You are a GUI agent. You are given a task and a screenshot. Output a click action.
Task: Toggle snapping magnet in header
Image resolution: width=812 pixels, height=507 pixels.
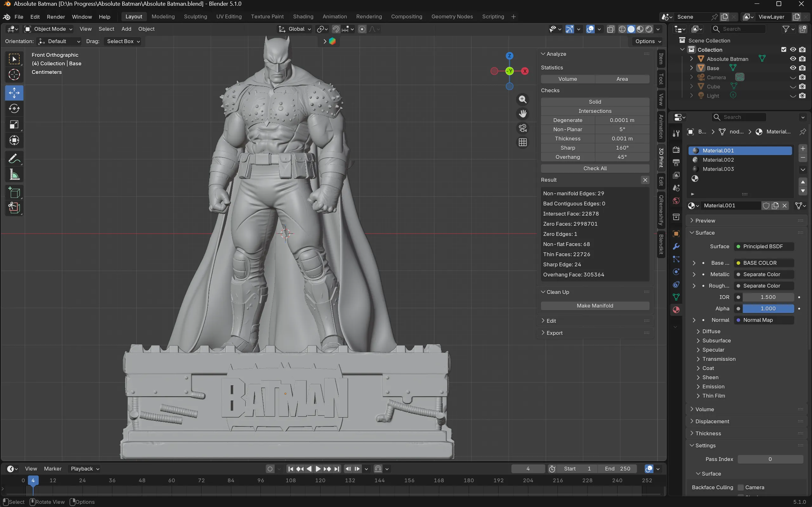point(336,29)
